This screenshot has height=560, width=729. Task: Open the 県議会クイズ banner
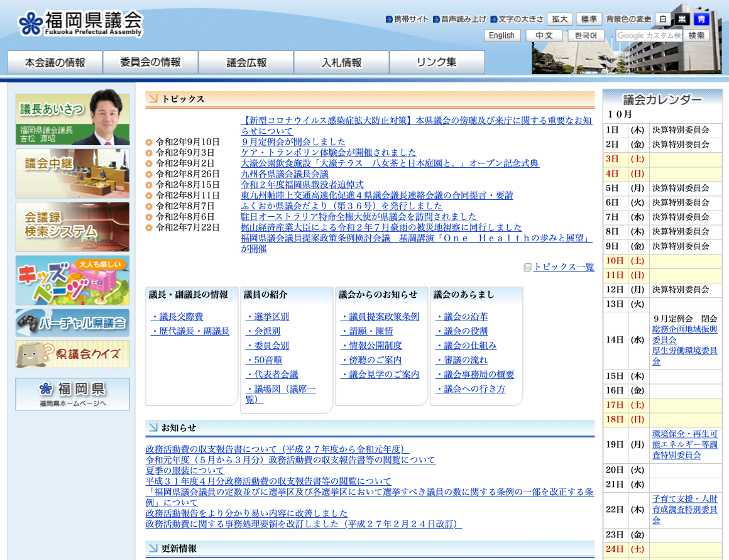72,354
